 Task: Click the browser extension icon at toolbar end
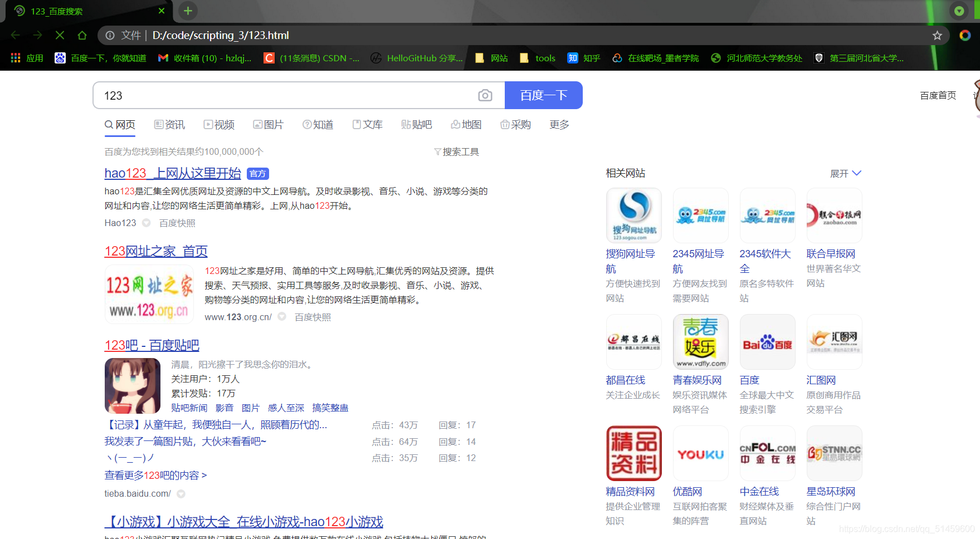[x=965, y=35]
